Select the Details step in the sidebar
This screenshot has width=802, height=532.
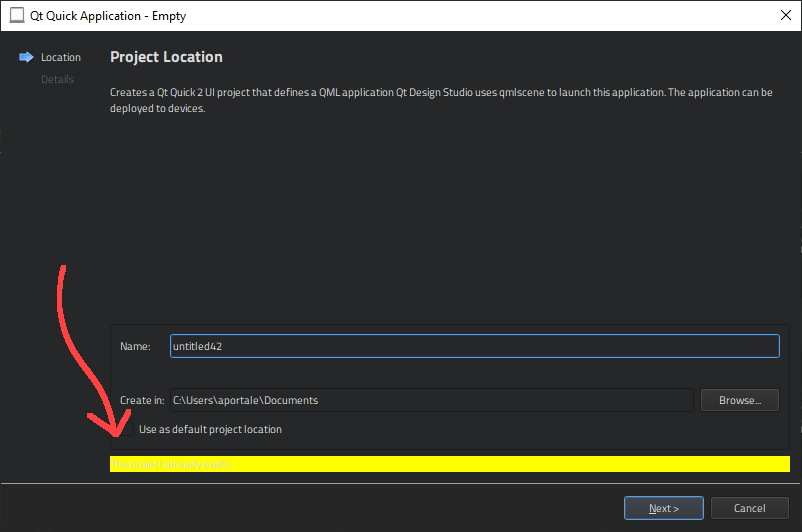57,79
